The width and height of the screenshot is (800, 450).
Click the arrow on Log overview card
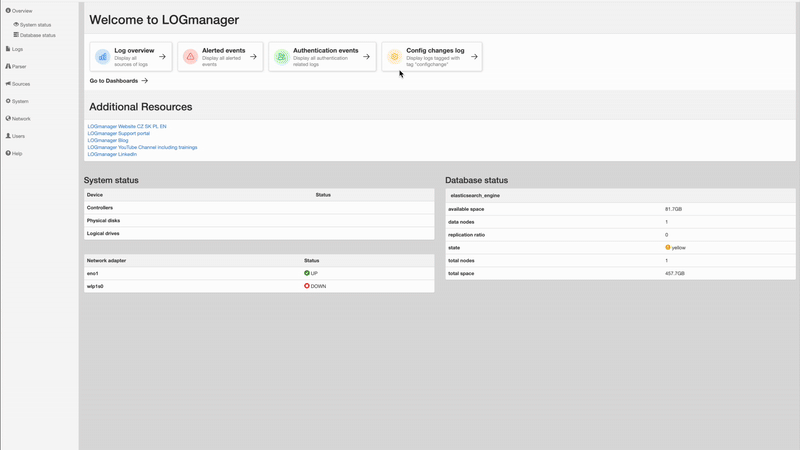[162, 57]
